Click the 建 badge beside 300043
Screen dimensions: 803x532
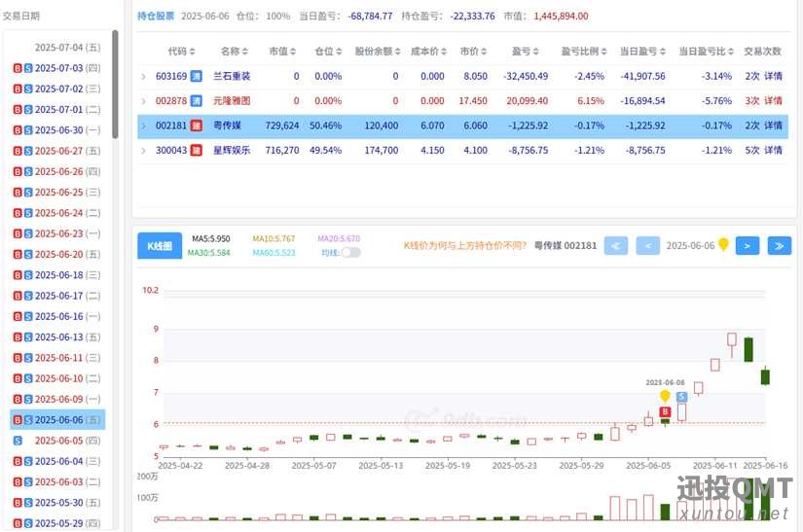pos(197,150)
